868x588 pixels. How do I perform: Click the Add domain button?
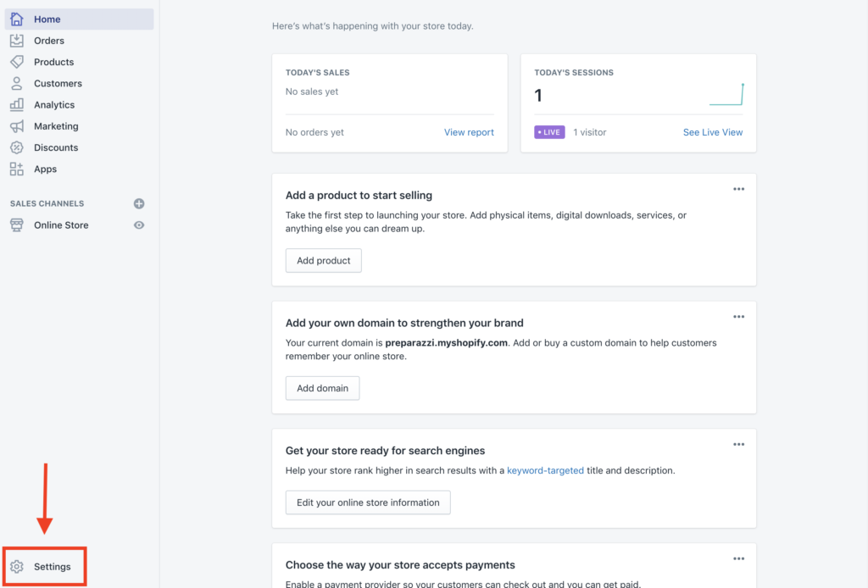[x=322, y=389]
